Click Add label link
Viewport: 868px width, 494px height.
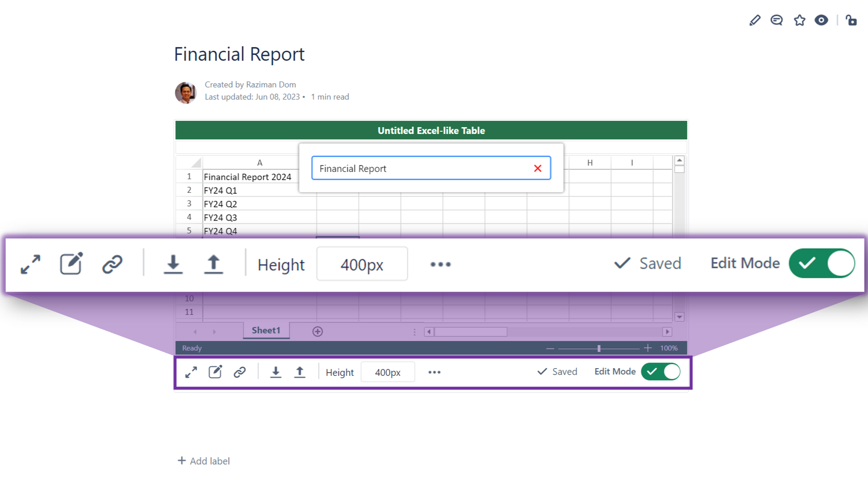(x=204, y=461)
